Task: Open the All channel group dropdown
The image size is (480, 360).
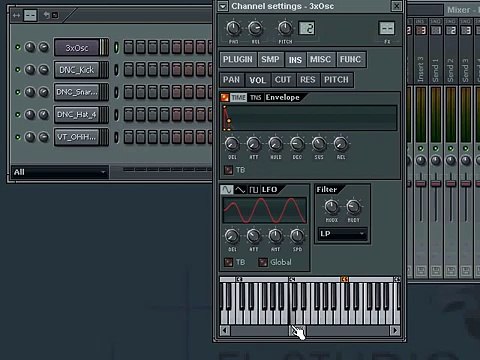Action: coord(60,172)
